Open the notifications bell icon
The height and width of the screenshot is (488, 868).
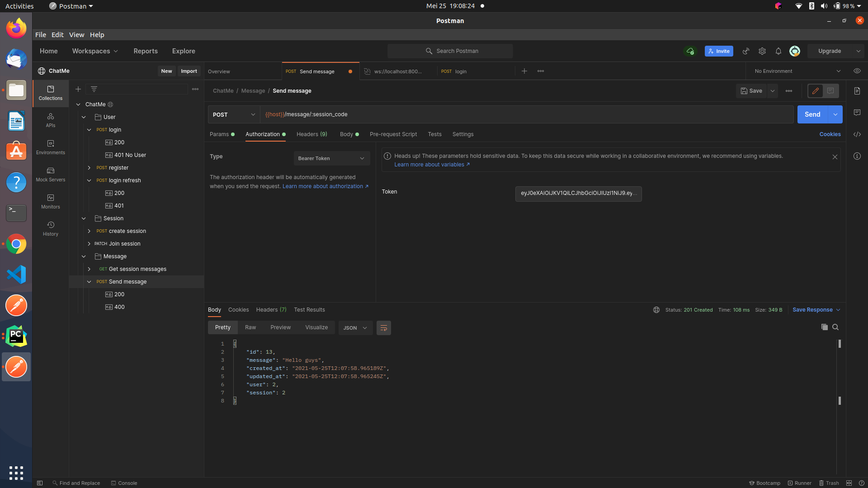coord(778,51)
